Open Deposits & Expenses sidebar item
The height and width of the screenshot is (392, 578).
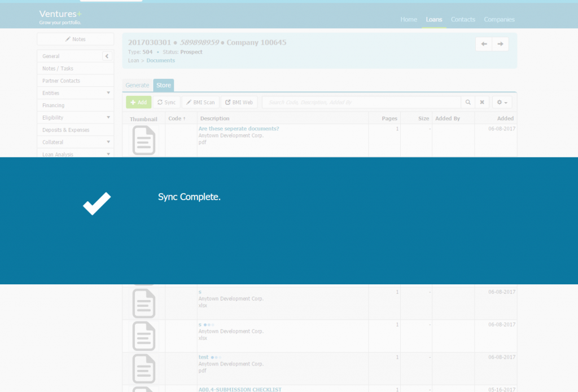[75, 130]
